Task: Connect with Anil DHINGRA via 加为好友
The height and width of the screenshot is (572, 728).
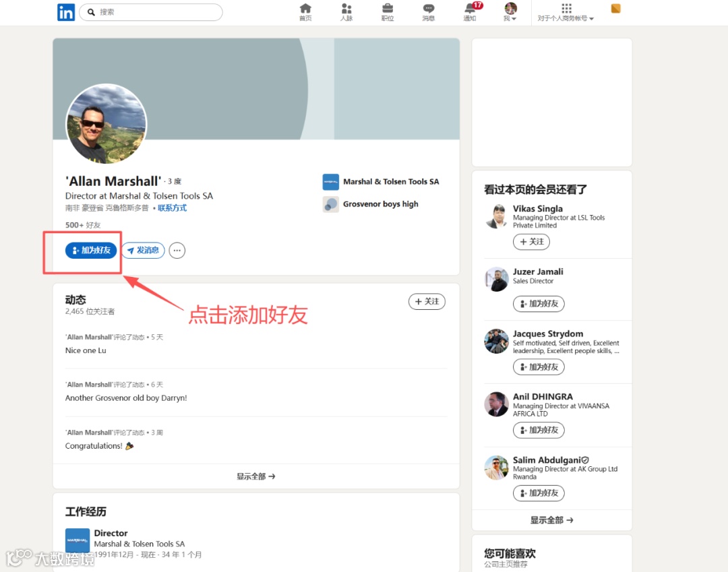Action: click(x=539, y=430)
